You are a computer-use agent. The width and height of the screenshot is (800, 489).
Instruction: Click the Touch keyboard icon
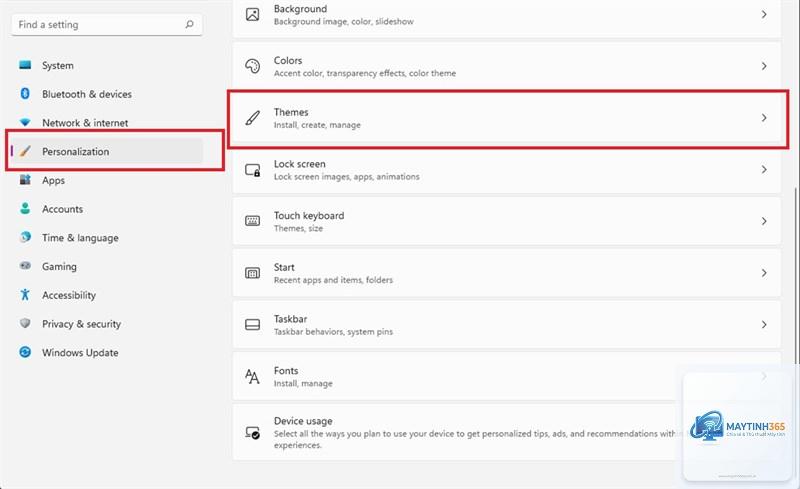253,221
